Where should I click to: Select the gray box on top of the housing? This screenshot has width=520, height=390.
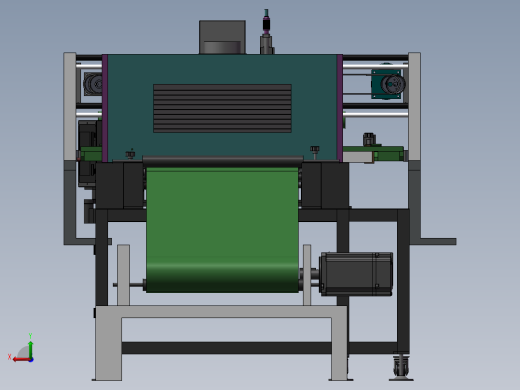tap(222, 37)
